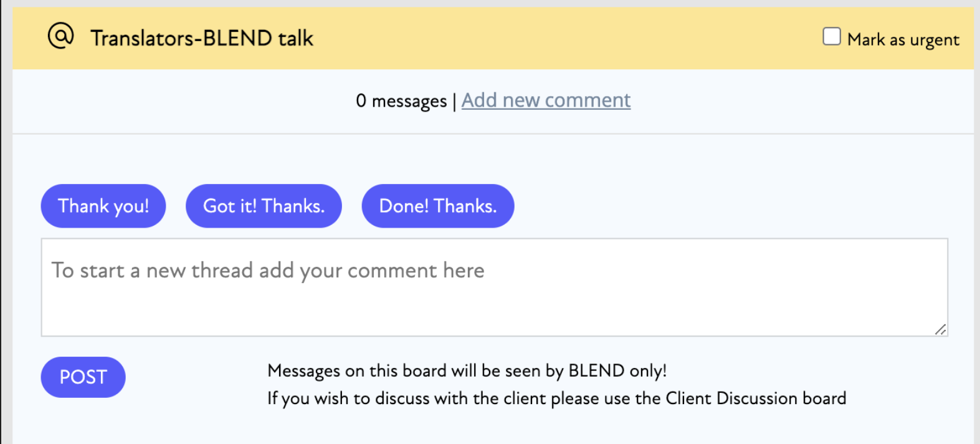This screenshot has height=444, width=980.
Task: Click the pipe separator beside message count
Action: (x=454, y=100)
